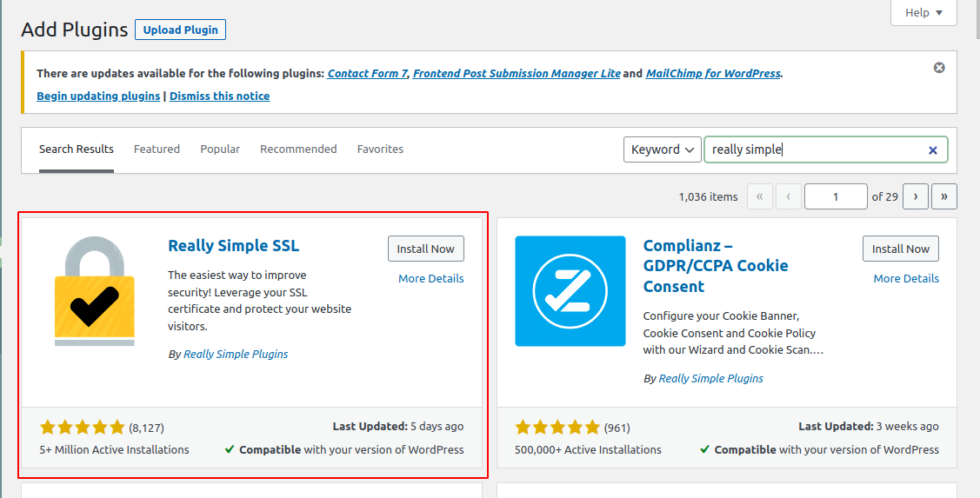Jump to last results page double arrow
The width and height of the screenshot is (980, 498).
coord(943,196)
